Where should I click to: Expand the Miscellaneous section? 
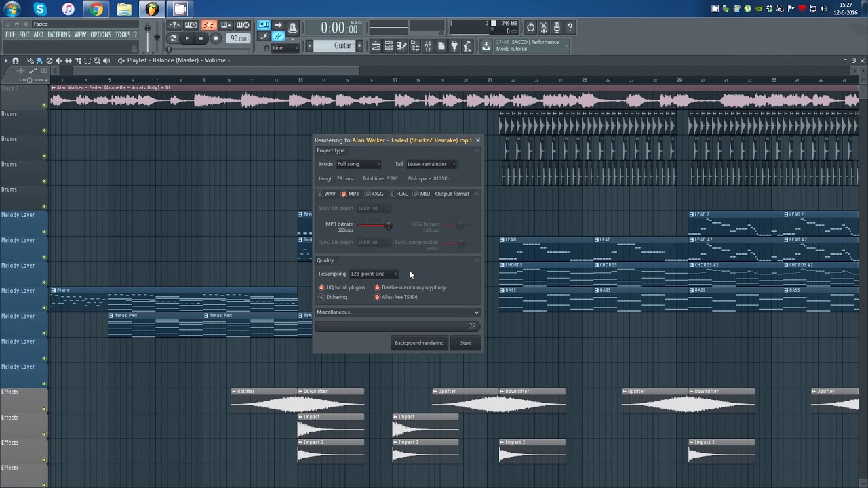point(398,312)
